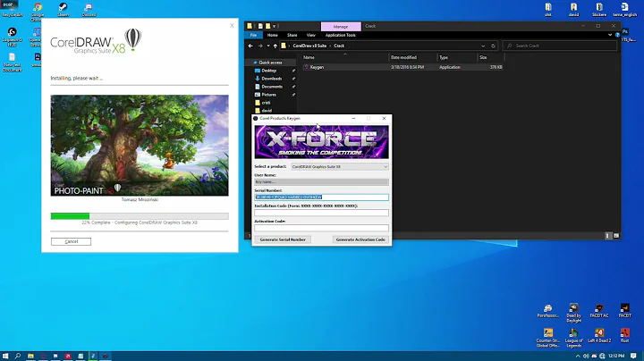The width and height of the screenshot is (644, 361).
Task: Click the User Name field in keygen
Action: [x=321, y=181]
